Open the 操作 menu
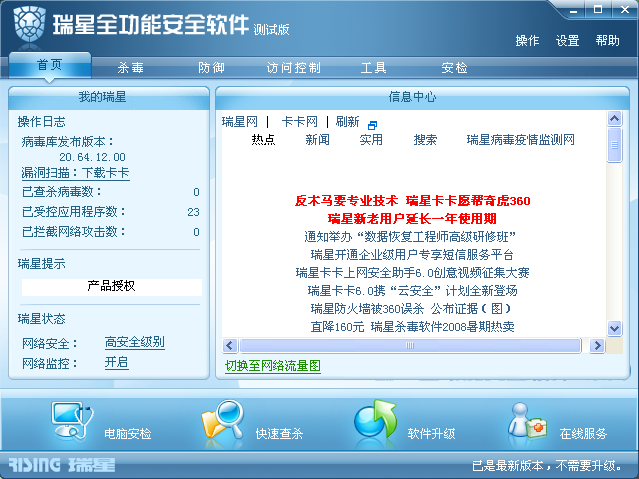The height and width of the screenshot is (479, 639). 527,40
